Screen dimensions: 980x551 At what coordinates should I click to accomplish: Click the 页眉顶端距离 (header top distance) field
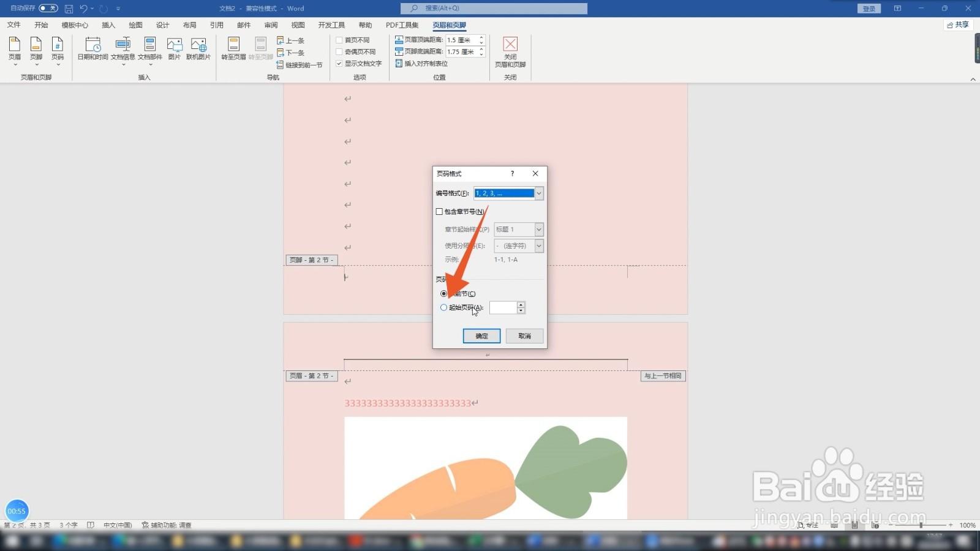[461, 40]
